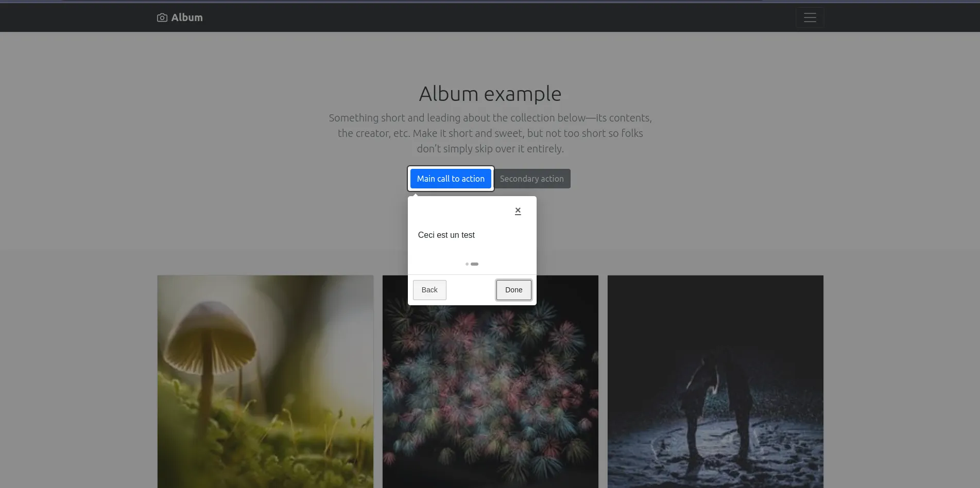Open the mushroom photo thumbnail
This screenshot has height=488, width=980.
pos(265,381)
